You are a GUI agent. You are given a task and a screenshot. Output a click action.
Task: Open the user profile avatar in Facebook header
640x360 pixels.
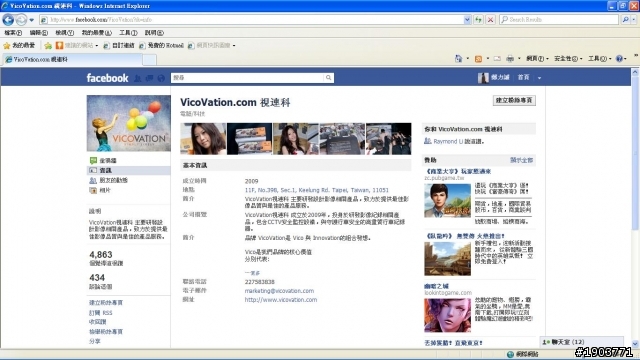483,78
